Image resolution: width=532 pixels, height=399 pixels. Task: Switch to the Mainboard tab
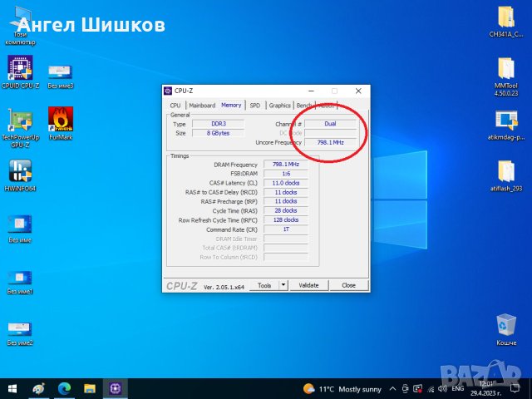click(x=202, y=106)
